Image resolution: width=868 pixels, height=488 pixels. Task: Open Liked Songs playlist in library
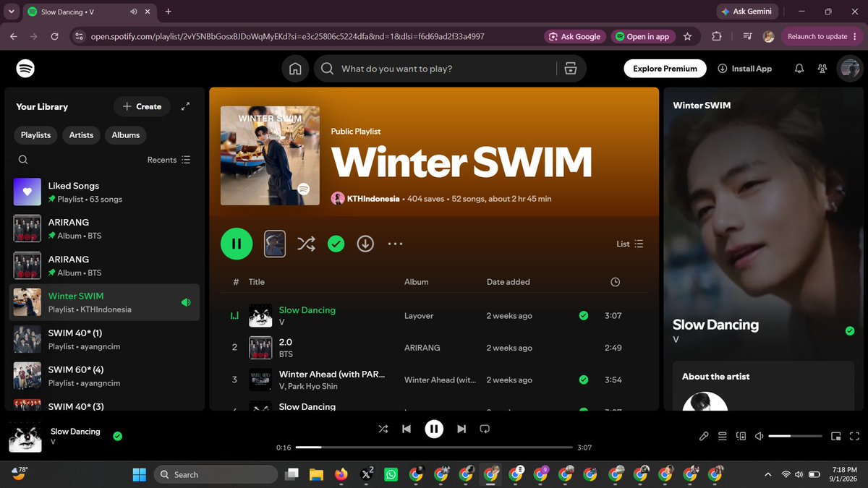tap(106, 192)
